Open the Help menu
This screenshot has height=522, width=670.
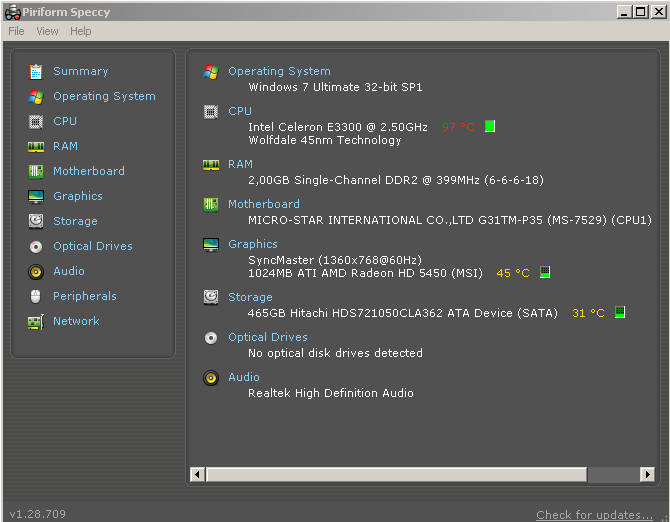81,31
